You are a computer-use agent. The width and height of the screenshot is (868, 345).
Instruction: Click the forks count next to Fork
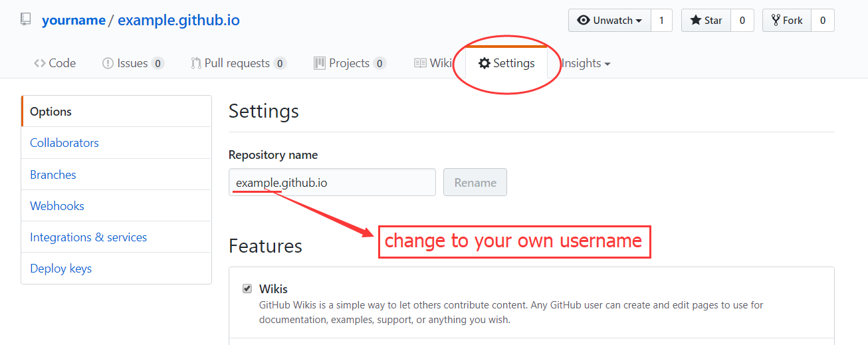[823, 21]
